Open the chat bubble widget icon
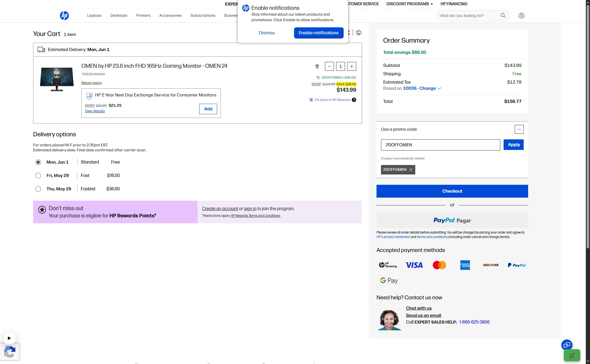590x364 pixels. [x=567, y=345]
